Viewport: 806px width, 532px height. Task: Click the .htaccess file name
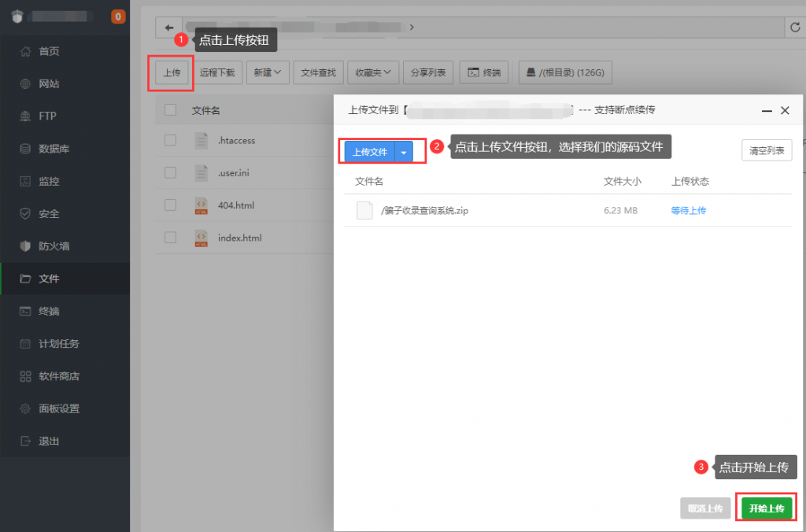coord(236,140)
